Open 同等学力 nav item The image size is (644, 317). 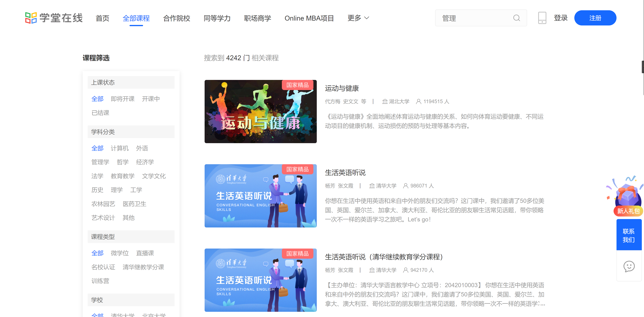217,18
